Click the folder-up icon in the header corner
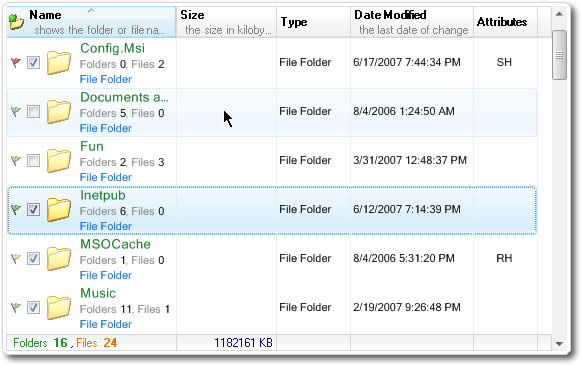Viewport: 581px width, 365px height. pyautogui.click(x=16, y=22)
